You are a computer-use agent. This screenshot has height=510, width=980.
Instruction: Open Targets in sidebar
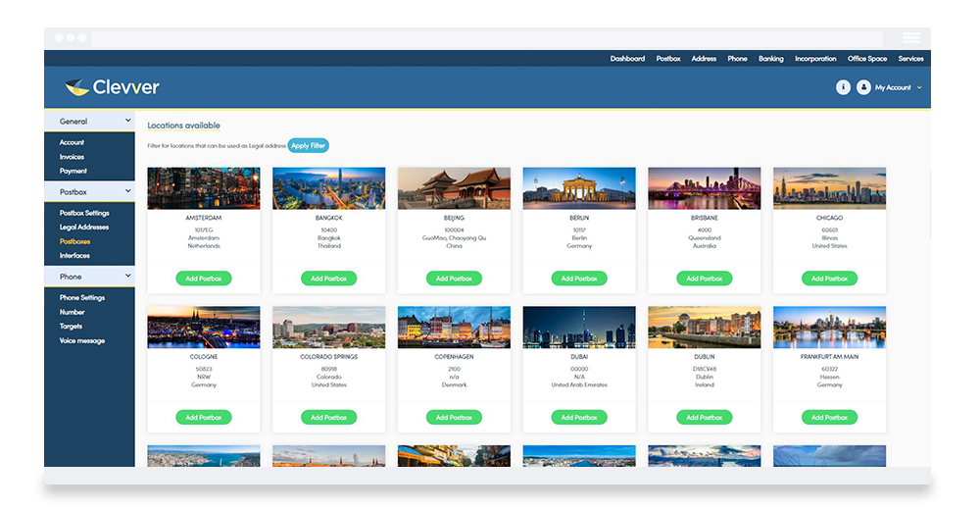tap(71, 327)
